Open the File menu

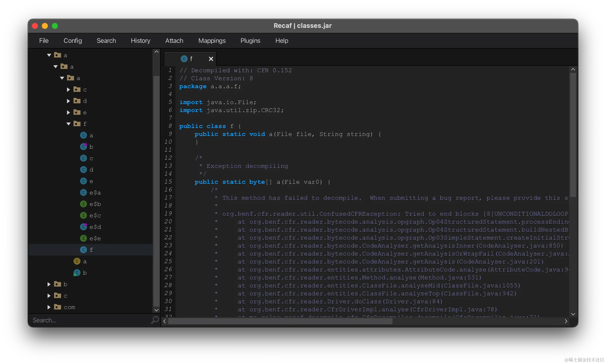tap(44, 41)
